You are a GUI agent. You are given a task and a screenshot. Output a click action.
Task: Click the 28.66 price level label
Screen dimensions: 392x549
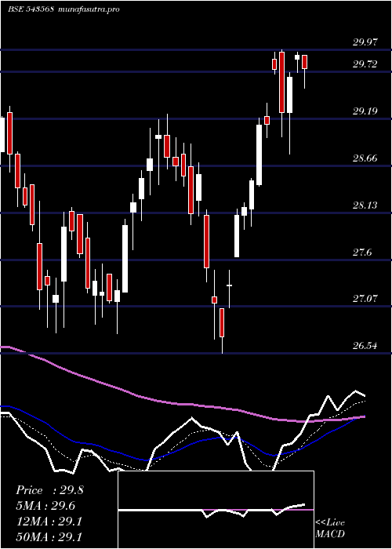point(365,158)
